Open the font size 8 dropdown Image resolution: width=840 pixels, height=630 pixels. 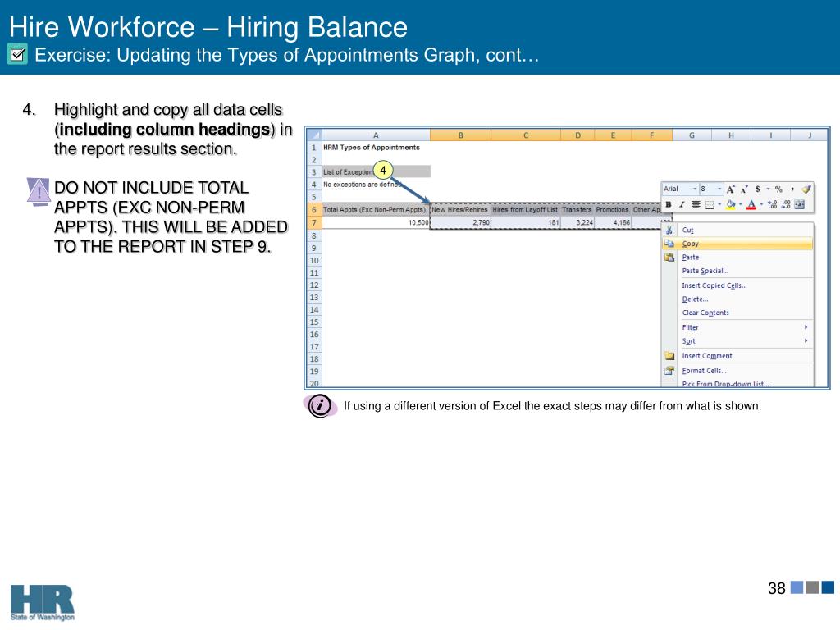tap(719, 189)
